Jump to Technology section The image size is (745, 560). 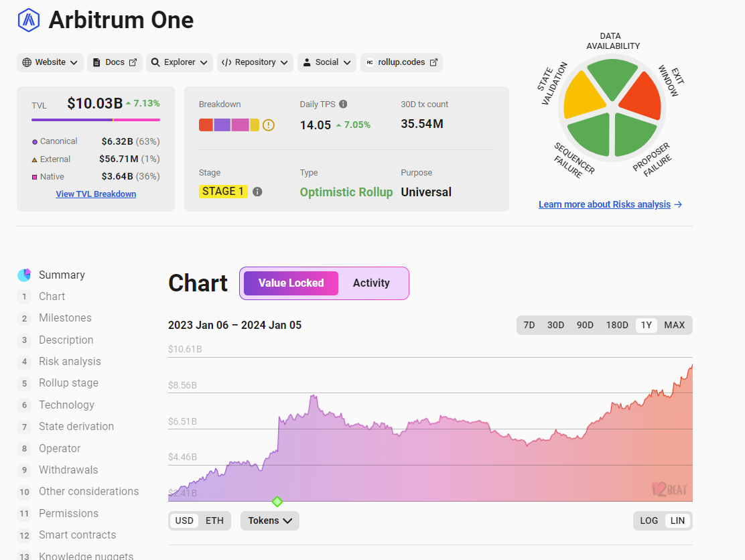click(66, 405)
